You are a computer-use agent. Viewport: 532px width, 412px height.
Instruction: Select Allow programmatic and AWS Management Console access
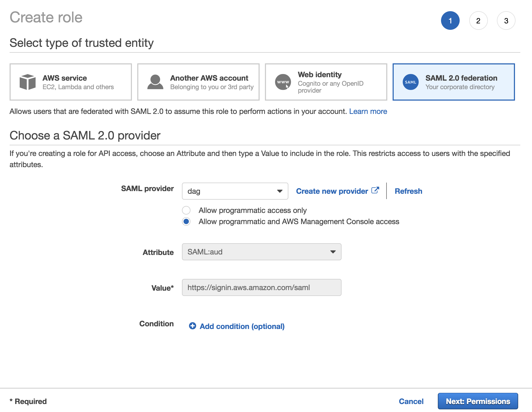[x=186, y=221]
